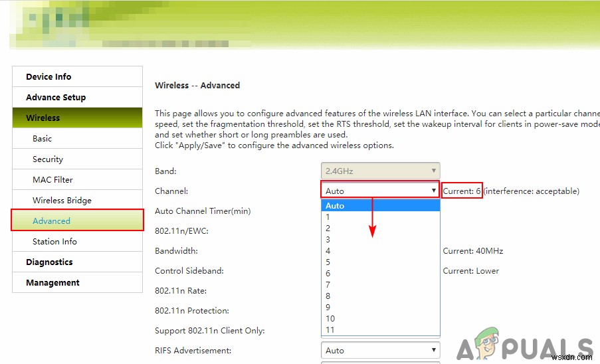The height and width of the screenshot is (364, 600).
Task: Click the 'Current: Lower' sideband value
Action: tap(470, 271)
